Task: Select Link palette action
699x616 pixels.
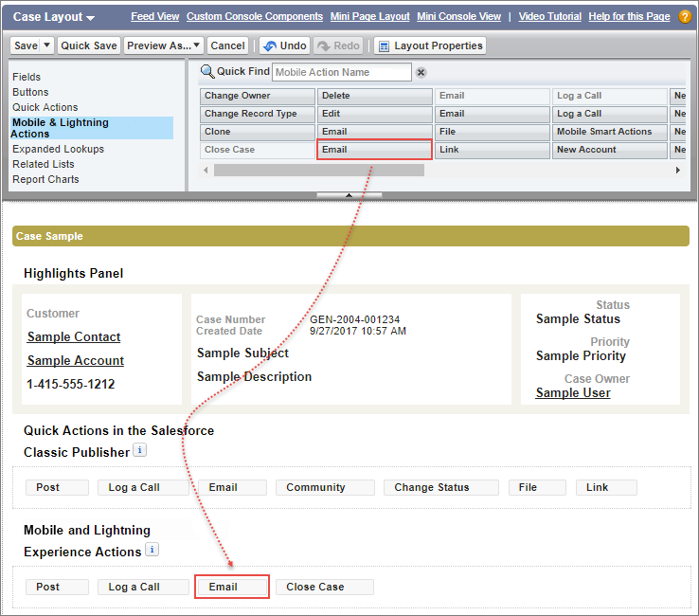Action: [493, 150]
